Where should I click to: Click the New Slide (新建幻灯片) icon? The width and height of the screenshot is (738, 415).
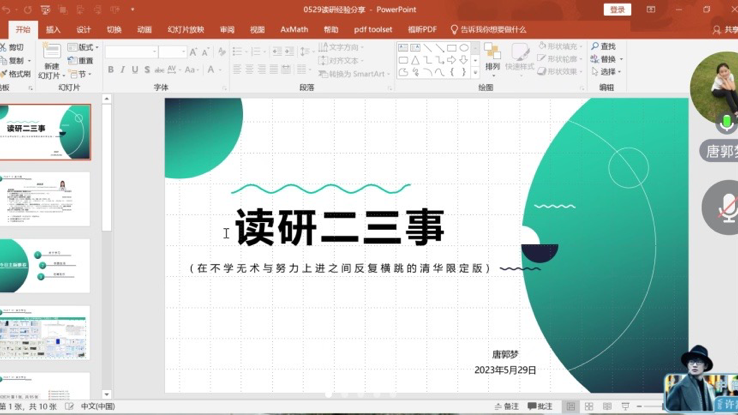(51, 51)
